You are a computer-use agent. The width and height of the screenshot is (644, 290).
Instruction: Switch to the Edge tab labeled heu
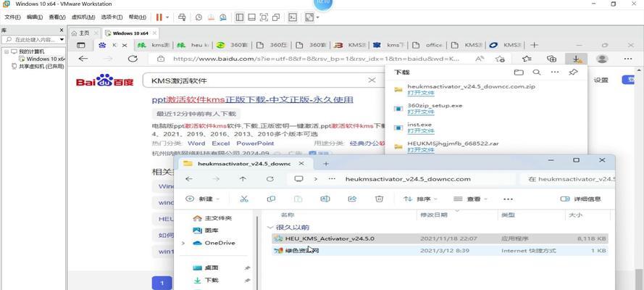tap(193, 45)
